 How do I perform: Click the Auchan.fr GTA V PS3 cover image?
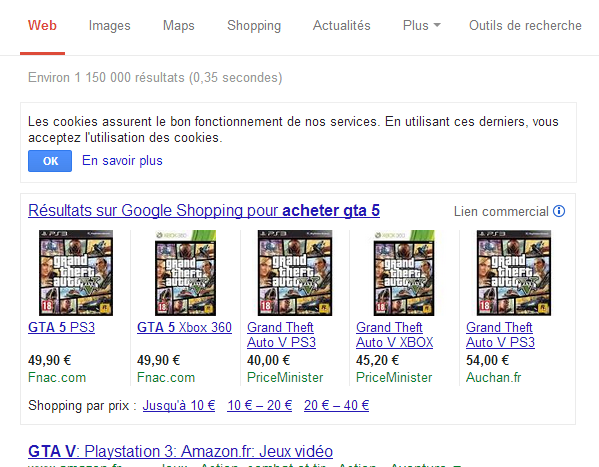(x=514, y=273)
